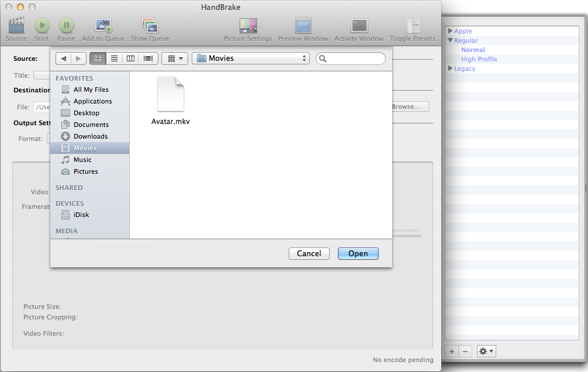Screen dimensions: 588x372
Task: Switch file dialog to list view
Action: (115, 58)
